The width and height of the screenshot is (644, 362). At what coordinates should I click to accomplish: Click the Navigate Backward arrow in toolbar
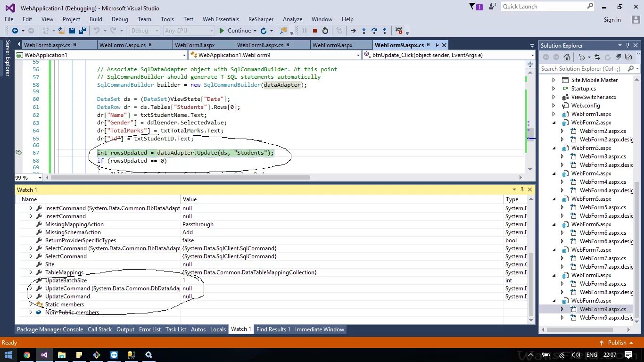click(15, 31)
